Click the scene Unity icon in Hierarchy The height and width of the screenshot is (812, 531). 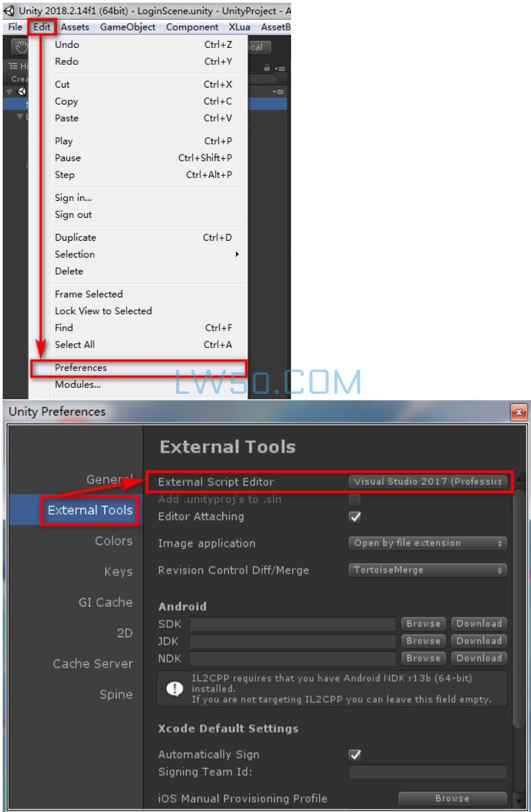tap(21, 91)
